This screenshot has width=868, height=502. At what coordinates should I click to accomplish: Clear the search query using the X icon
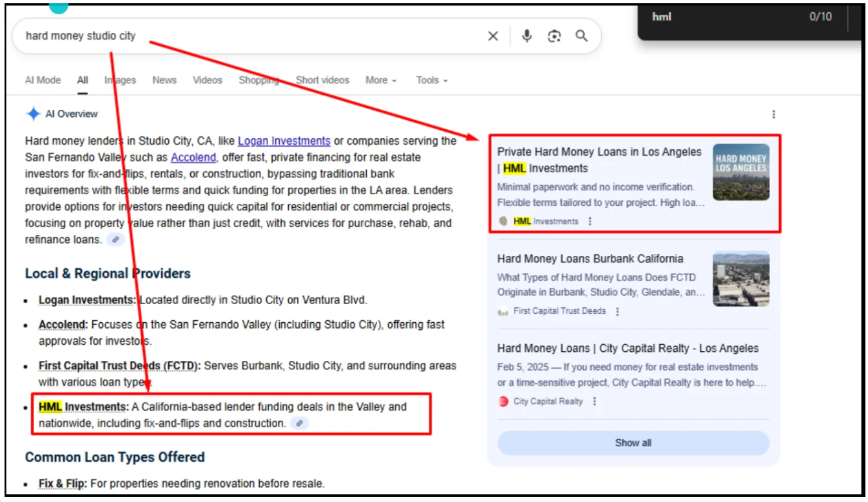click(493, 36)
